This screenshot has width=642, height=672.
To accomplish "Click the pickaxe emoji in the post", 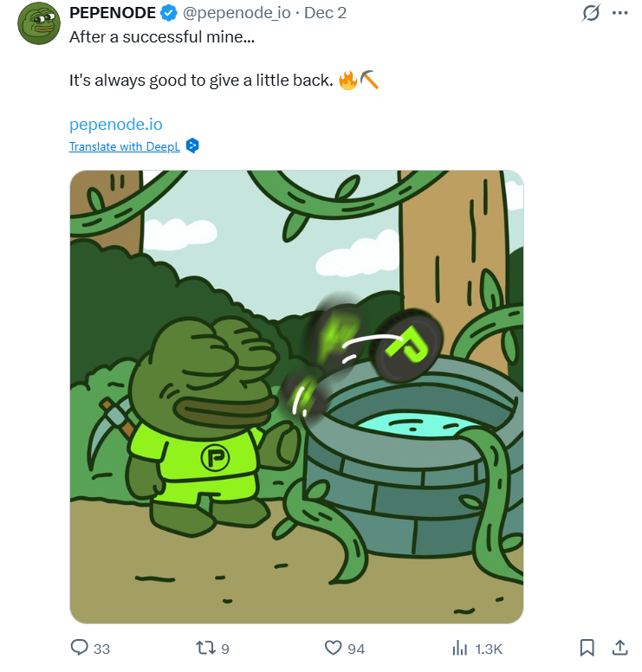I will (369, 81).
